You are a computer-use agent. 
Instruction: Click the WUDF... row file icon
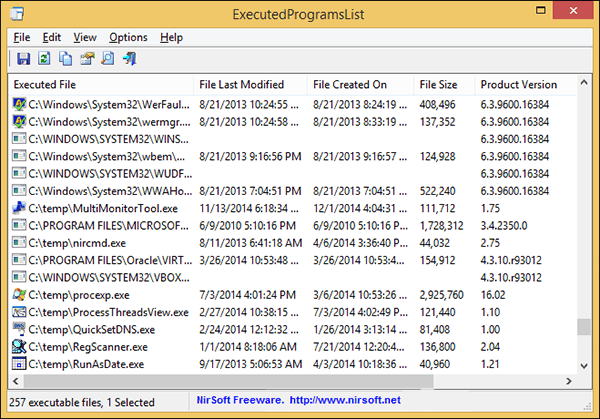pos(19,174)
